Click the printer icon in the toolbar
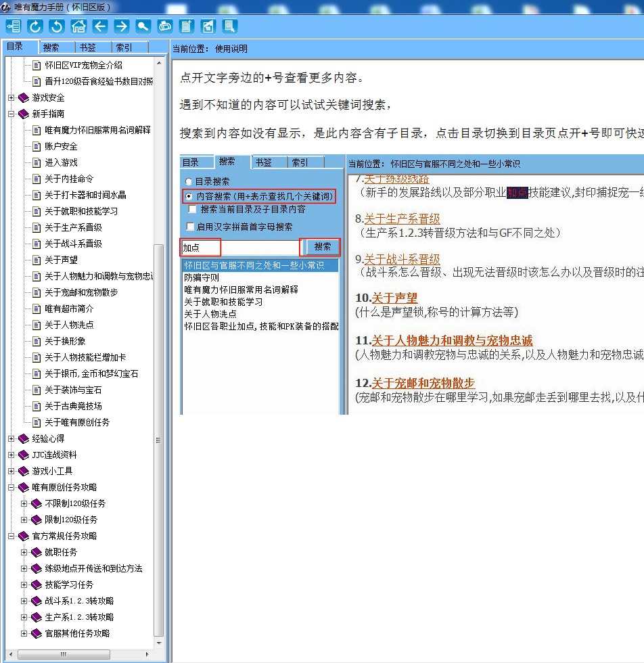 (x=165, y=26)
